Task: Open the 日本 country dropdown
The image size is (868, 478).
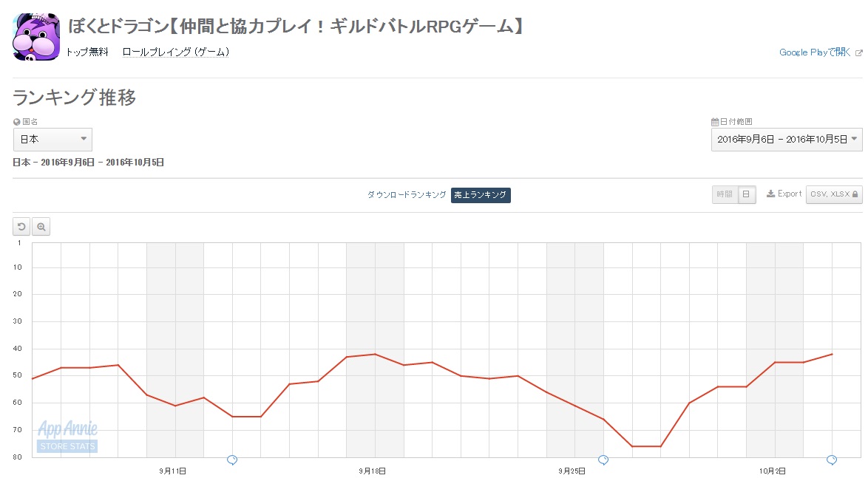Action: click(x=52, y=140)
